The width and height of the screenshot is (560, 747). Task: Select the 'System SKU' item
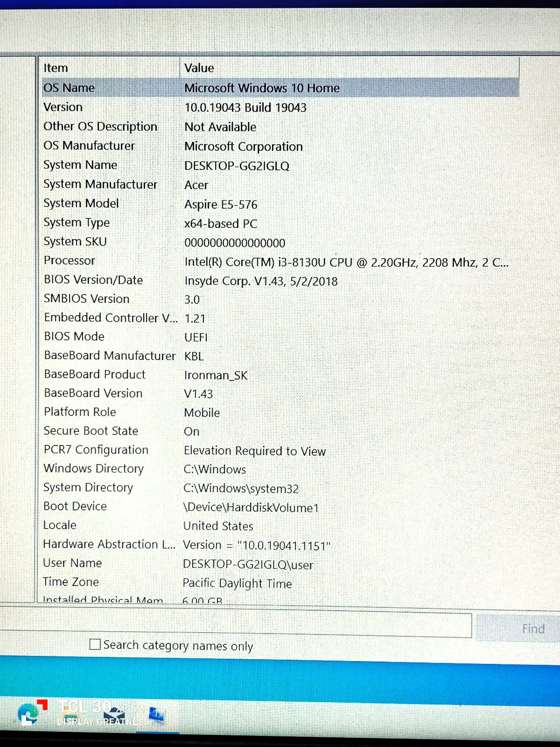(75, 241)
